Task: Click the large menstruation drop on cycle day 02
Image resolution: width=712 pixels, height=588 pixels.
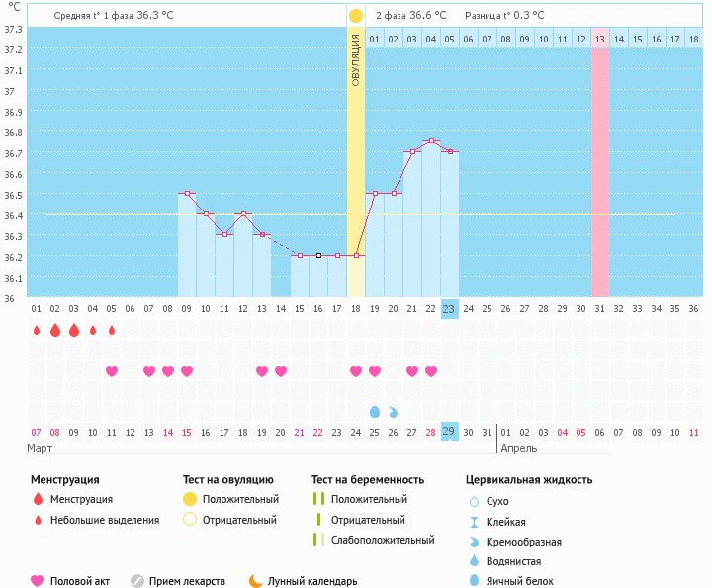Action: coord(54,330)
